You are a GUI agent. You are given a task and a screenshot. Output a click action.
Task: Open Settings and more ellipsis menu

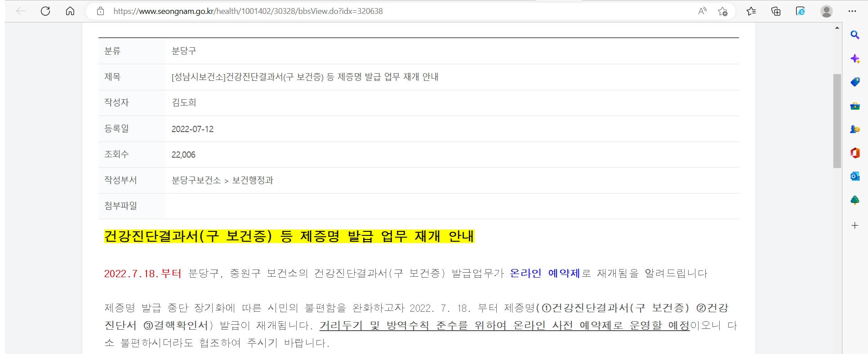(852, 11)
